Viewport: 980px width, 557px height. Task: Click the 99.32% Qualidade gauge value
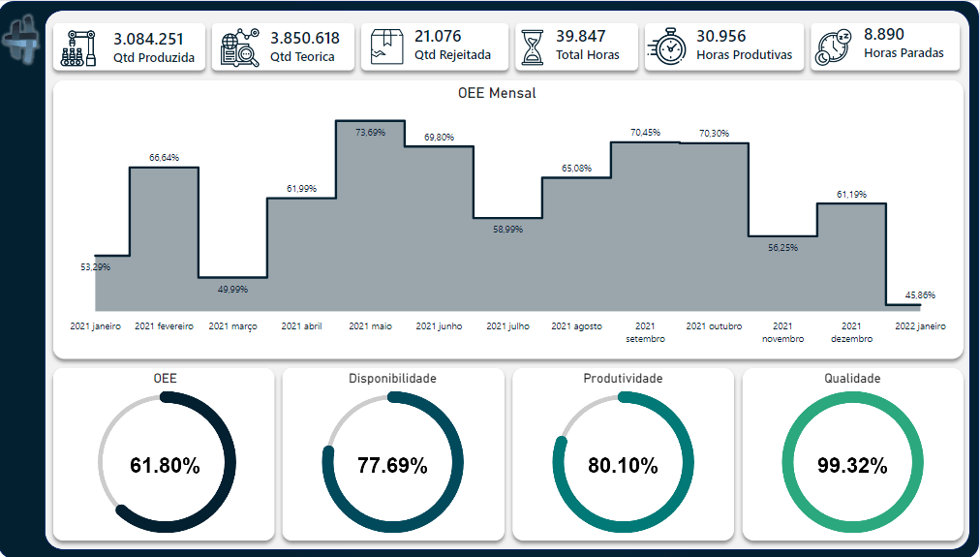[x=852, y=466]
